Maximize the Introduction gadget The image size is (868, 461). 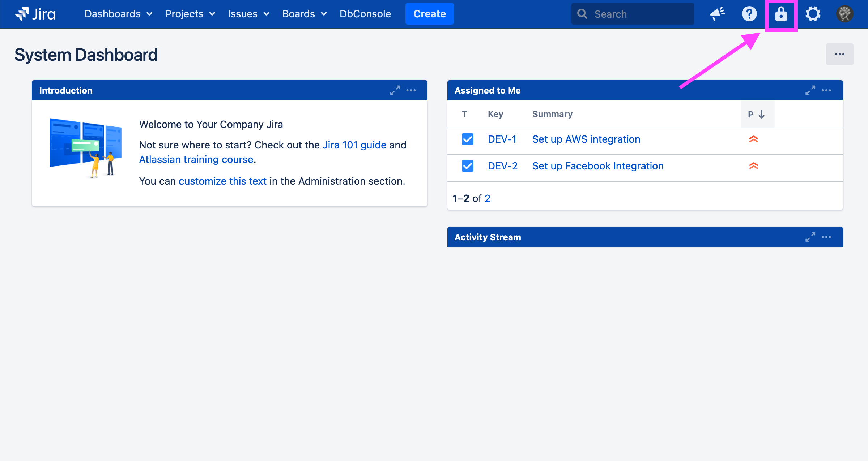(x=395, y=90)
